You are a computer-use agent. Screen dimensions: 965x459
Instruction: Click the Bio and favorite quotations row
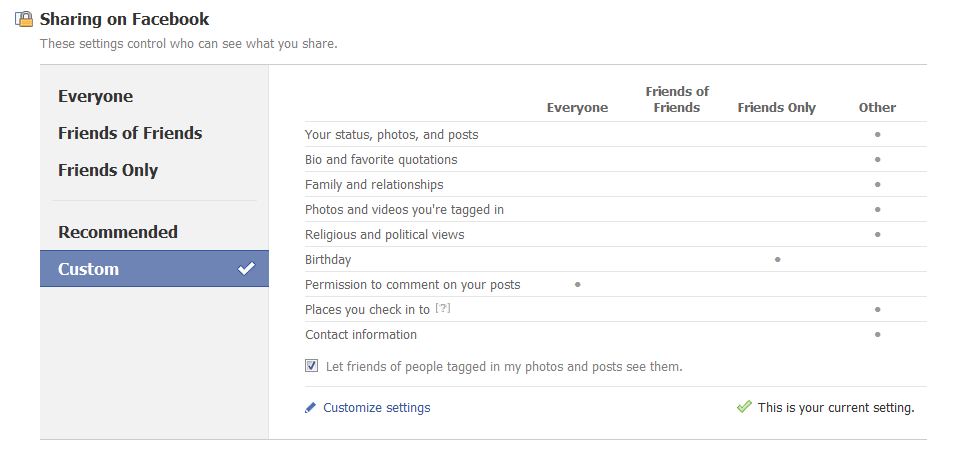pyautogui.click(x=381, y=160)
